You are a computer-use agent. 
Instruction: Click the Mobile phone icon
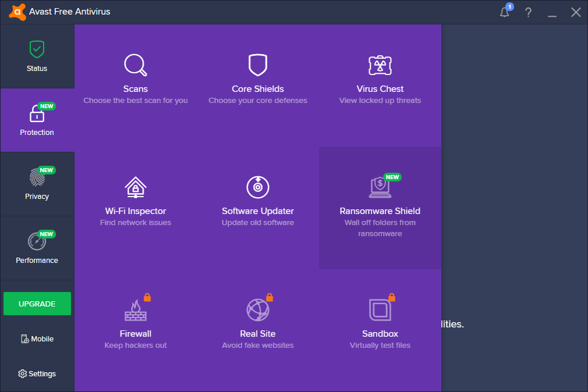[25, 339]
